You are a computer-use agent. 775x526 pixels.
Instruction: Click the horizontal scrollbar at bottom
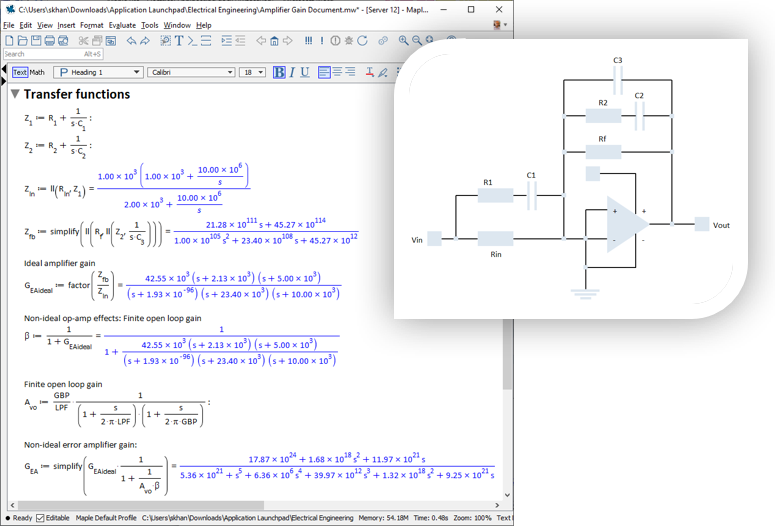pyautogui.click(x=250, y=506)
